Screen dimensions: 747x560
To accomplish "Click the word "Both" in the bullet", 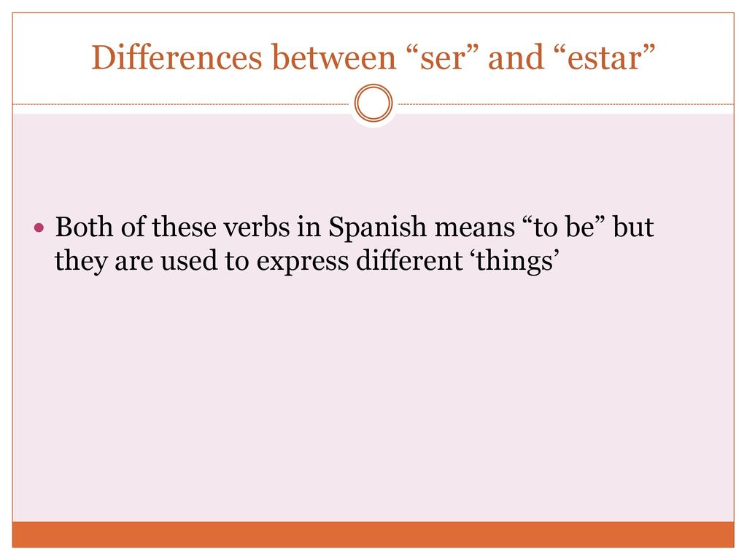I will click(x=84, y=227).
